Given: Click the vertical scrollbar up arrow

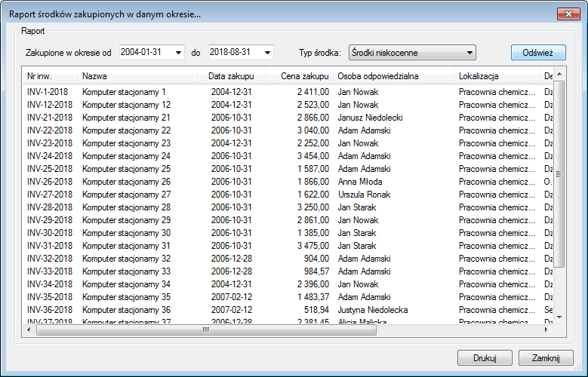Looking at the screenshot, I should [559, 74].
